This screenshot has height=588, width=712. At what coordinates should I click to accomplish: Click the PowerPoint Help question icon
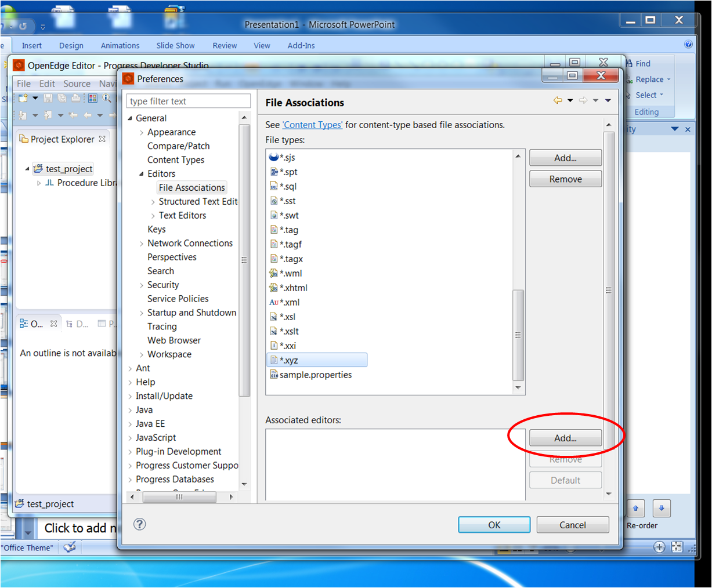[688, 44]
